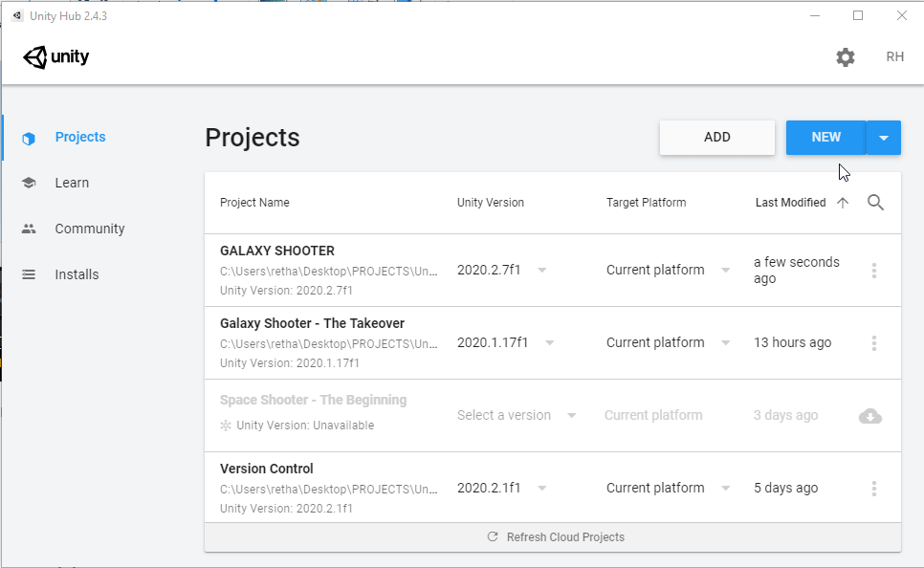This screenshot has height=568, width=924.
Task: Switch to the Installs section
Action: click(x=77, y=274)
